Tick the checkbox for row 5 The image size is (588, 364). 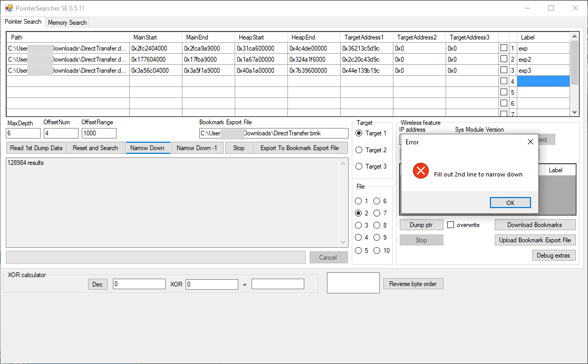pos(504,92)
